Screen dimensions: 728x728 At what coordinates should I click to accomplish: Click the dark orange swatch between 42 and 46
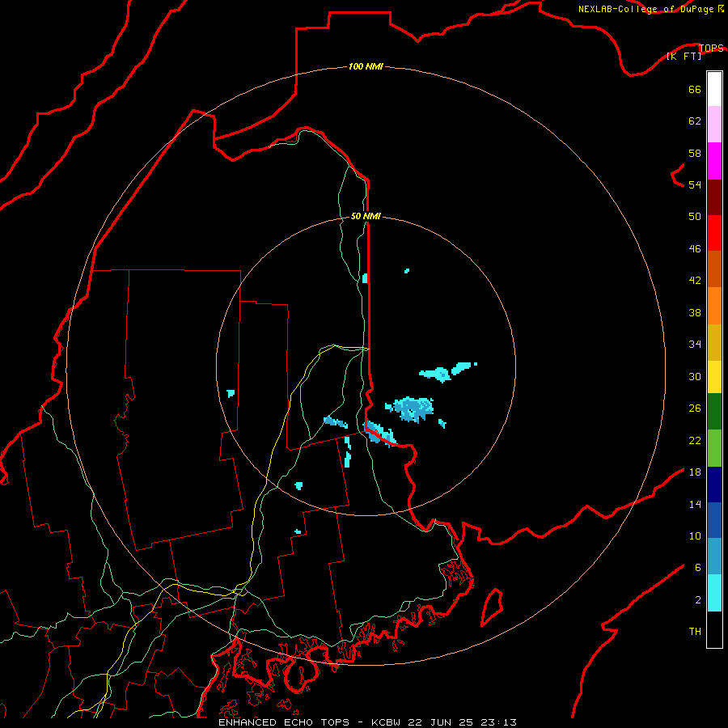pyautogui.click(x=714, y=269)
